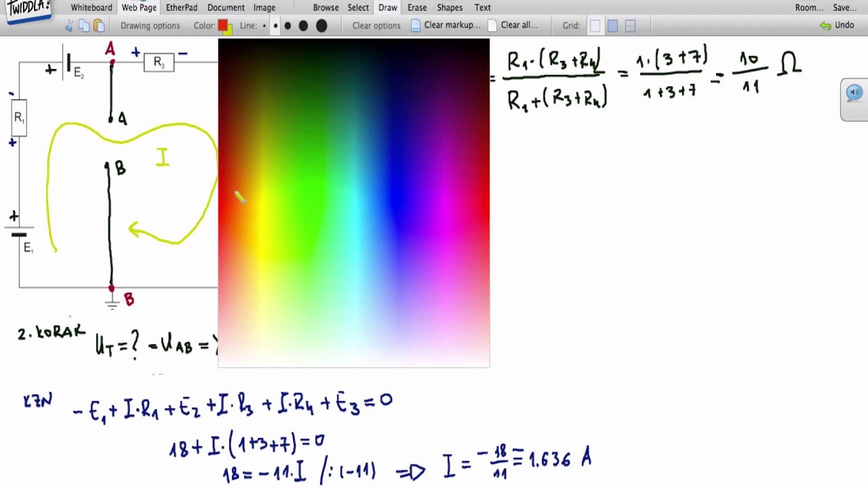This screenshot has width=868, height=488.
Task: Select the second smallest line width
Action: tap(275, 26)
